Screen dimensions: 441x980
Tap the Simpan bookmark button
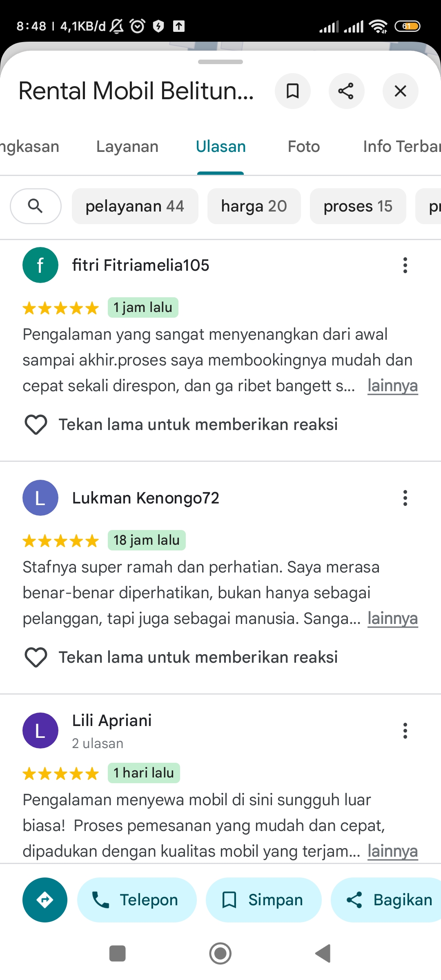pos(263,900)
